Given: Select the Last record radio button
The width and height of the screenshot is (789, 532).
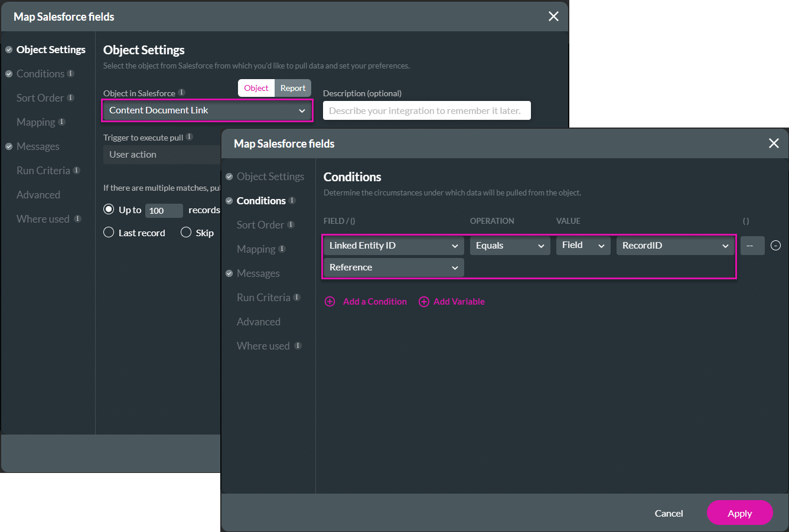Looking at the screenshot, I should click(109, 233).
